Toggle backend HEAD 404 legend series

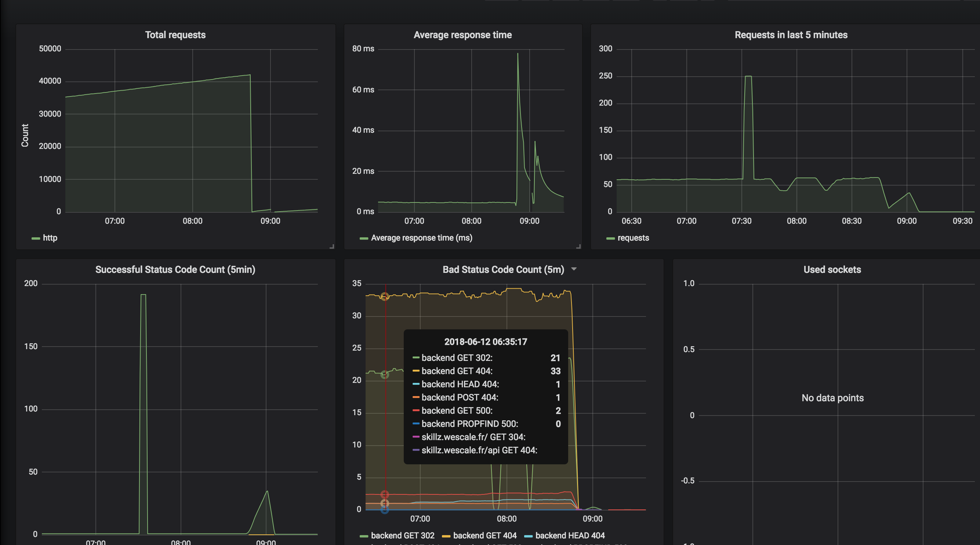tap(570, 535)
